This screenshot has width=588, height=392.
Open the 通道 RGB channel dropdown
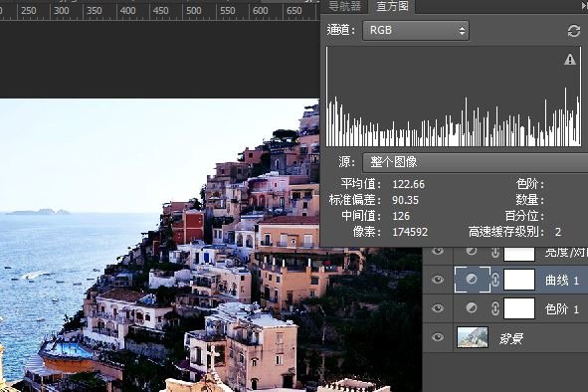[x=416, y=31]
